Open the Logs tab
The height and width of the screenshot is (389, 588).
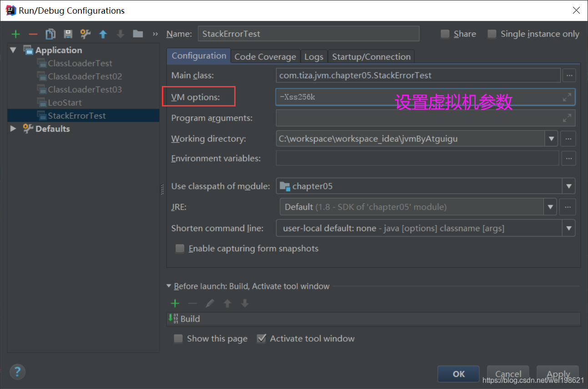(x=314, y=57)
